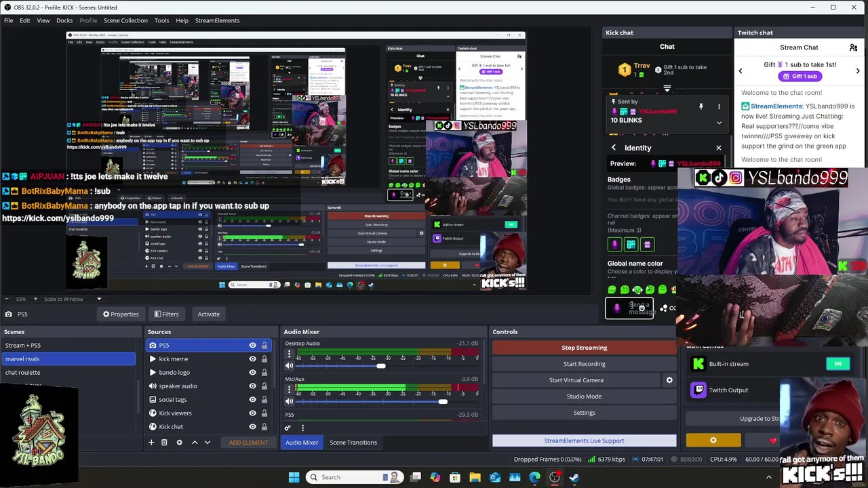Hide the social tags source

[x=252, y=399]
